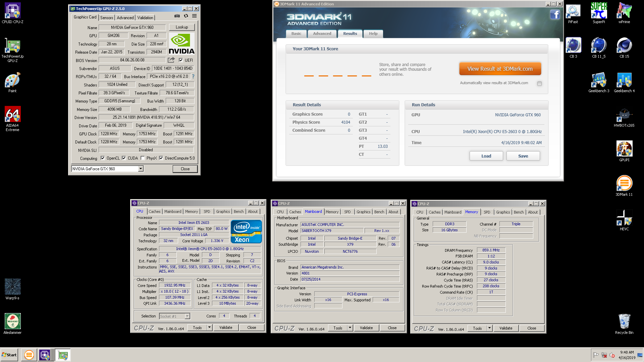The image size is (644, 362).
Task: Open the TechPowerUp GPU-Z desktop shortcut
Action: pos(12,50)
